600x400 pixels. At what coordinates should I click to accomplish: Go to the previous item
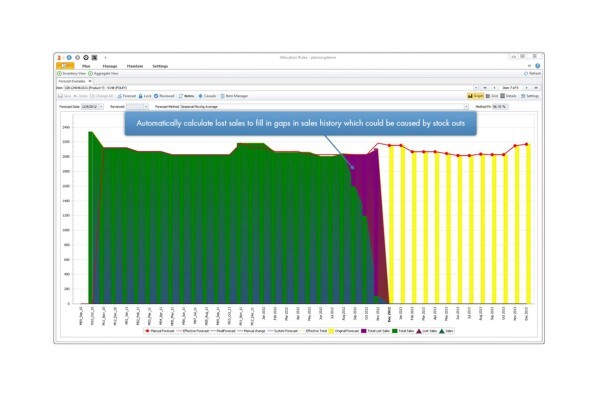(x=494, y=88)
